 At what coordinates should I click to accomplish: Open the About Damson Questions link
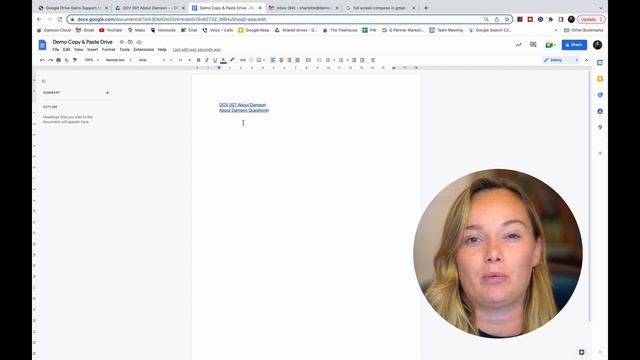click(x=244, y=110)
